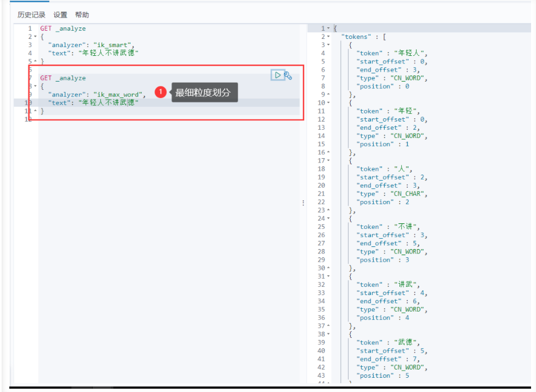Collapse the root object at response line 1
536x392 pixels.
pos(328,28)
